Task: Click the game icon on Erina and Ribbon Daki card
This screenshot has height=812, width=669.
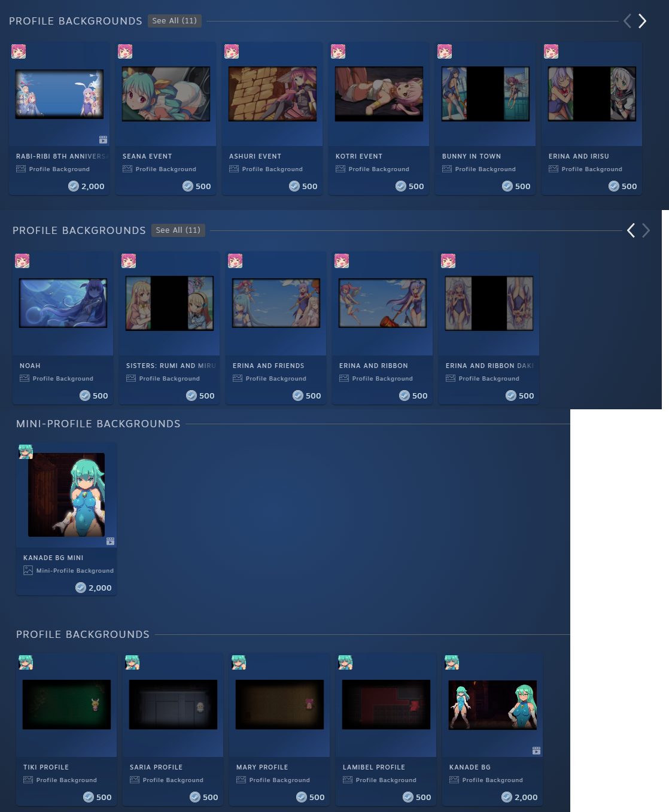Action: coord(448,261)
